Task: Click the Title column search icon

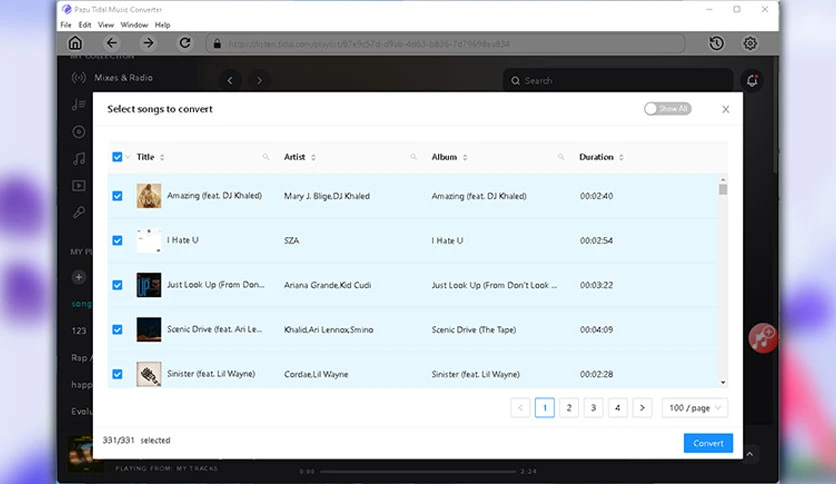Action: [x=266, y=157]
